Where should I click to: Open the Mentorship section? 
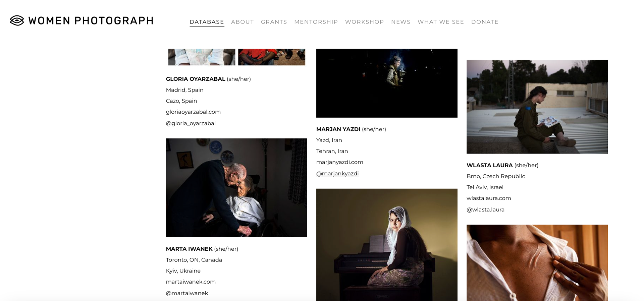pos(316,22)
